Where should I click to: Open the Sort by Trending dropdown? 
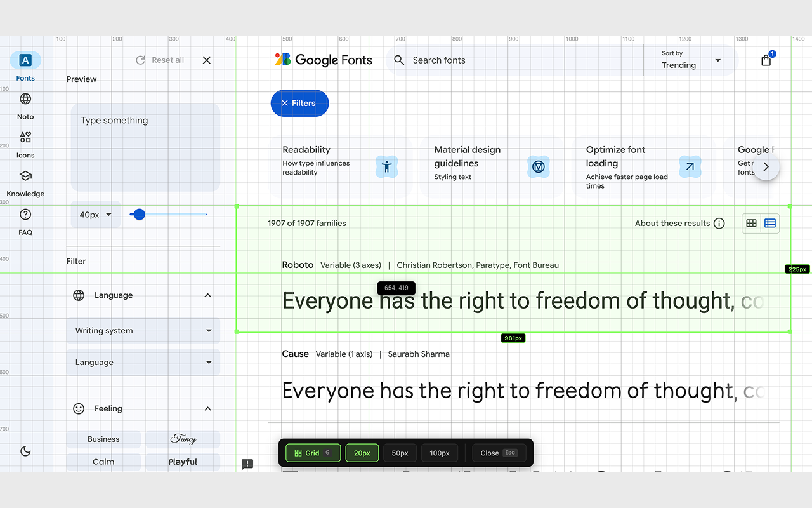(x=691, y=60)
